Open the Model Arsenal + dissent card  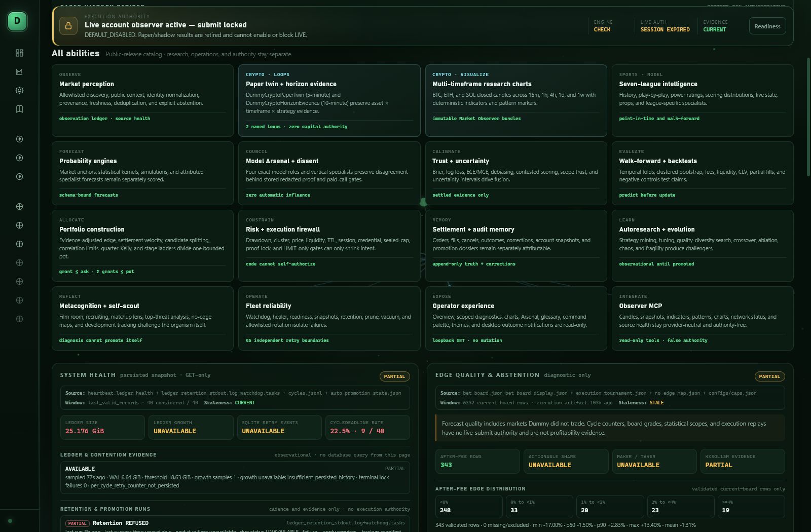point(329,173)
